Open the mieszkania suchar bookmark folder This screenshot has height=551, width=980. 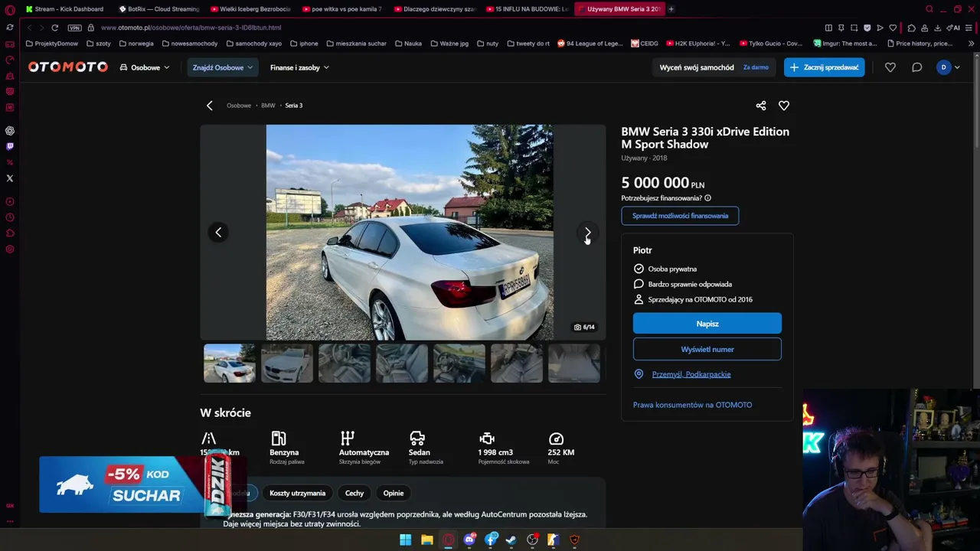pyautogui.click(x=356, y=44)
